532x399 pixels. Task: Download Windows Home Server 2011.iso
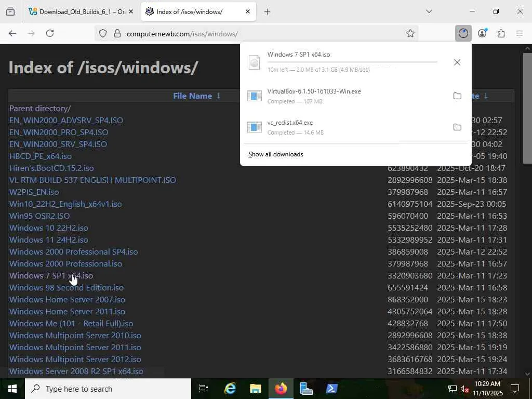click(67, 312)
